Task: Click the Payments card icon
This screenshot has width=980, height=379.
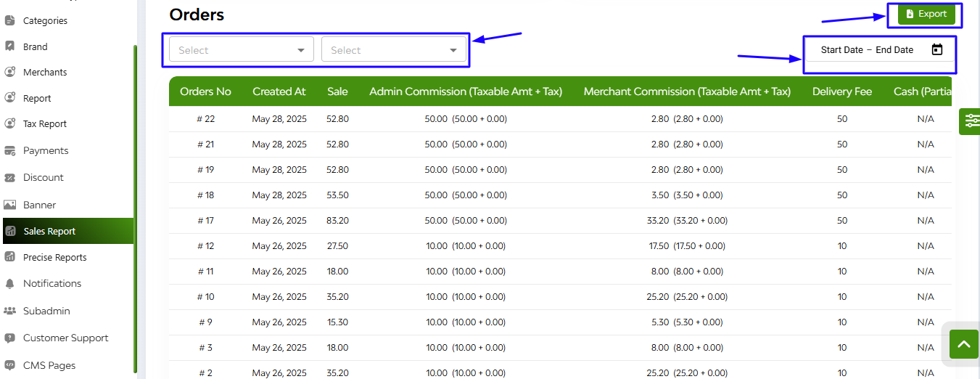Action: click(9, 150)
